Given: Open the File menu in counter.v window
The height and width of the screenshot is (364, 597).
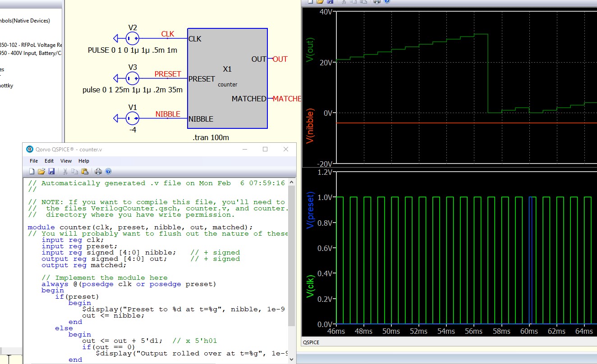Looking at the screenshot, I should coord(34,161).
